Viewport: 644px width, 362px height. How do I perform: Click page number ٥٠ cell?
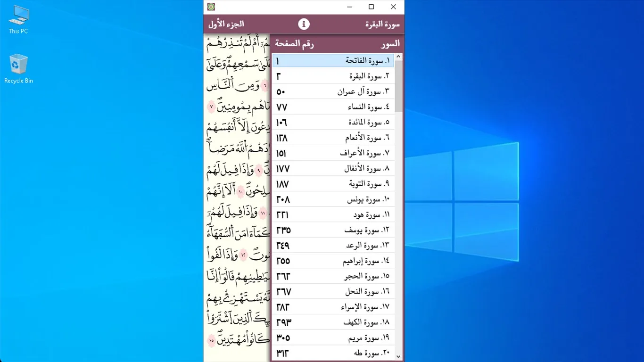(x=281, y=91)
